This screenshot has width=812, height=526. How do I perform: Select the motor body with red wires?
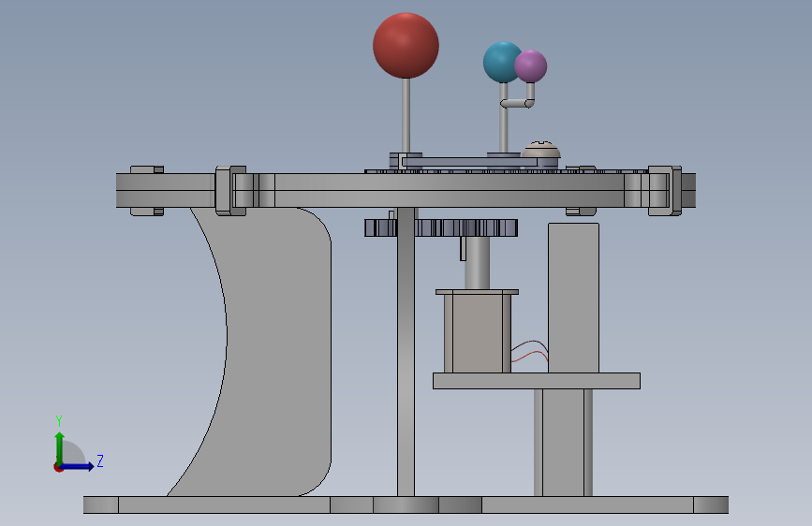click(x=477, y=331)
